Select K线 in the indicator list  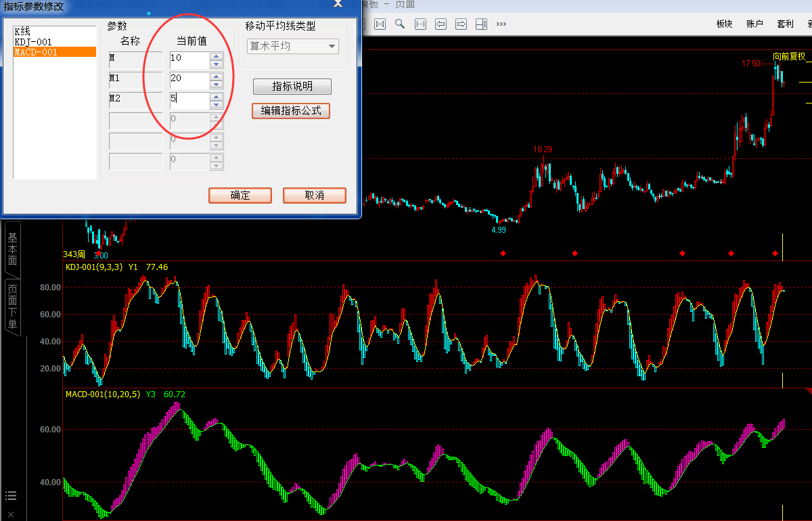click(x=55, y=32)
